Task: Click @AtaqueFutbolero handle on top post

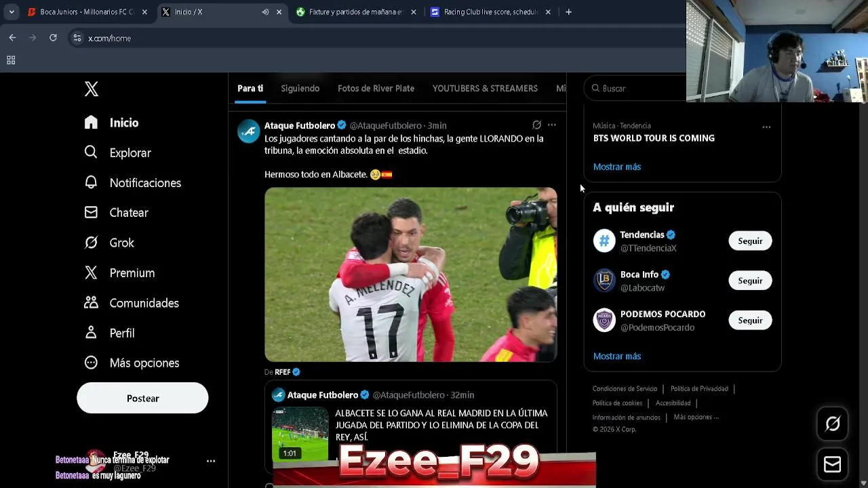Action: point(385,125)
